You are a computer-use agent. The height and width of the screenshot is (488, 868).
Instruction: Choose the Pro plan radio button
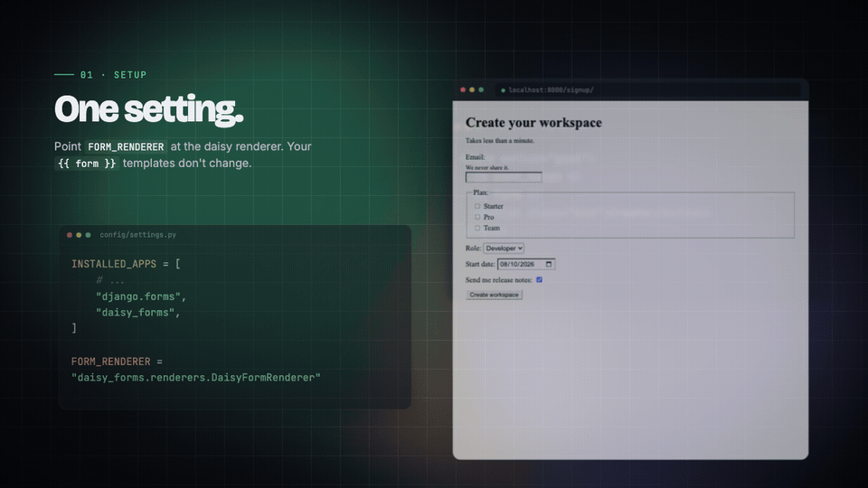tap(477, 217)
